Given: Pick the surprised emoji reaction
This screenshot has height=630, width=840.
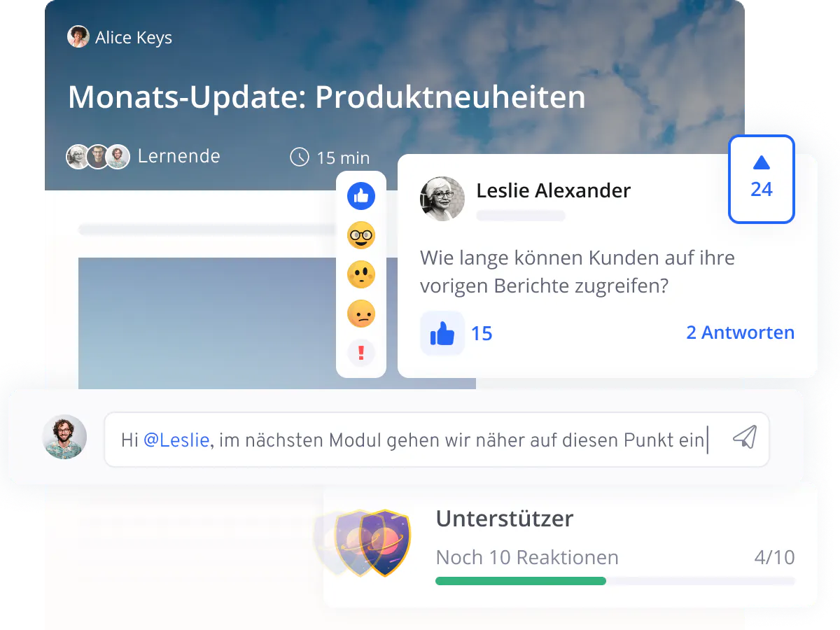Looking at the screenshot, I should [x=361, y=275].
